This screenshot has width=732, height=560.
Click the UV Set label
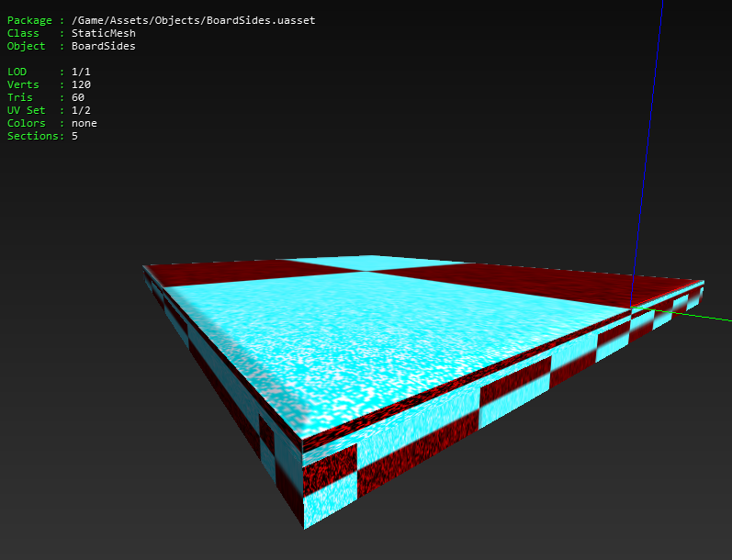pyautogui.click(x=26, y=110)
